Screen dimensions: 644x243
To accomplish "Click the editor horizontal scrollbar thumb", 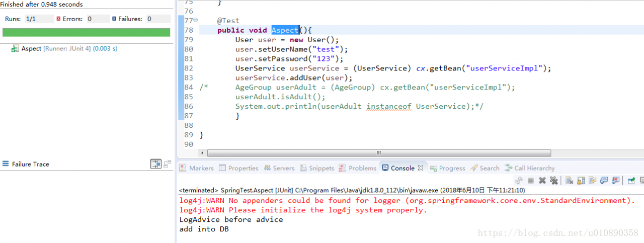I will 379,153.
